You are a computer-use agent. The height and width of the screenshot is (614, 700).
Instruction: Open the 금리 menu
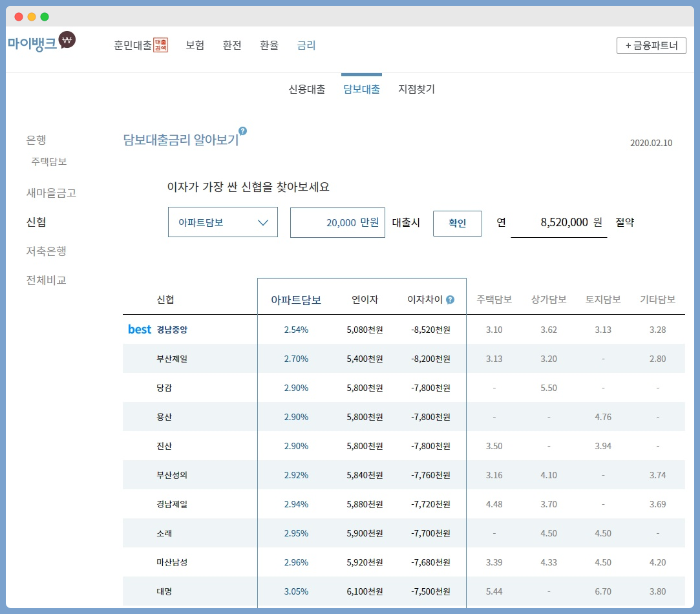[306, 45]
